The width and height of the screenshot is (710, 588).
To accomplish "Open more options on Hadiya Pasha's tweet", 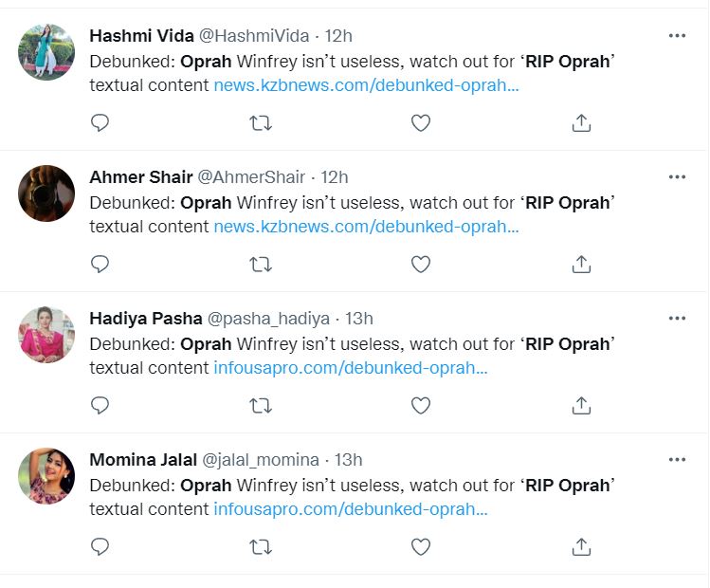I will 677,319.
